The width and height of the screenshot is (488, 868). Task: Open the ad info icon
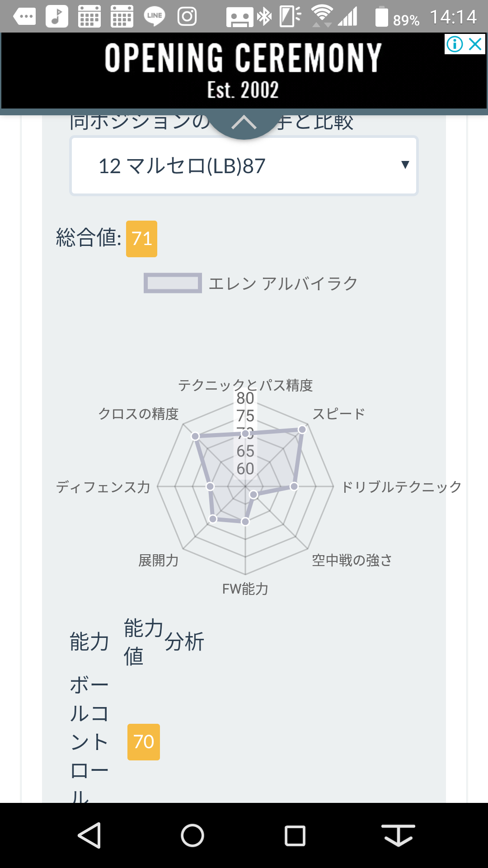click(x=455, y=44)
